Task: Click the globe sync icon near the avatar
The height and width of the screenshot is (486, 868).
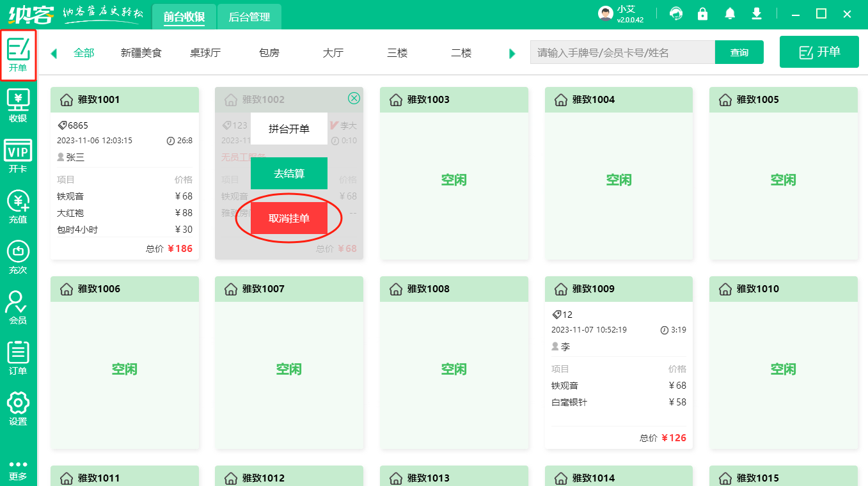Action: coord(675,13)
